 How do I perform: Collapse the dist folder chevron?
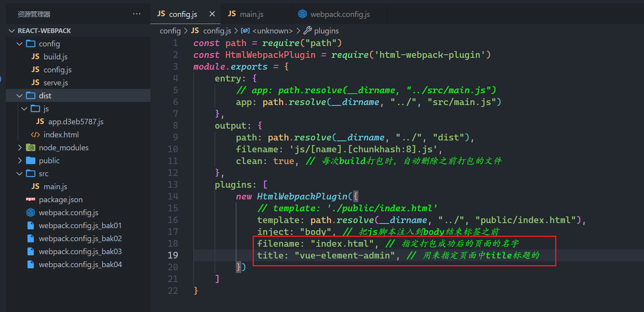click(x=20, y=96)
